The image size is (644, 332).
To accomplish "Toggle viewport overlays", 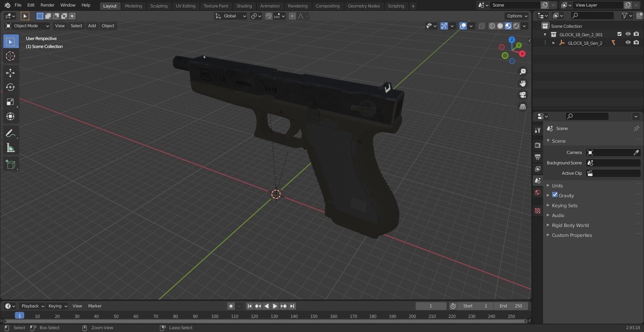I will point(463,26).
